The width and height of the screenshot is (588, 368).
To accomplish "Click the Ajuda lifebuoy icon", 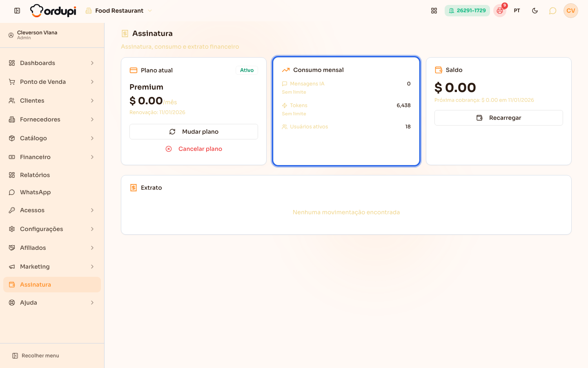I will coord(12,303).
